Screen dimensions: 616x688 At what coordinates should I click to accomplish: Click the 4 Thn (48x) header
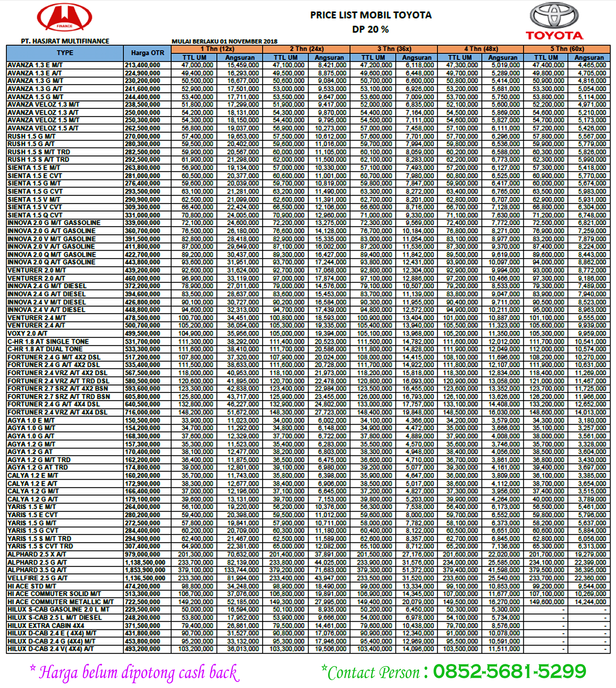coord(481,49)
